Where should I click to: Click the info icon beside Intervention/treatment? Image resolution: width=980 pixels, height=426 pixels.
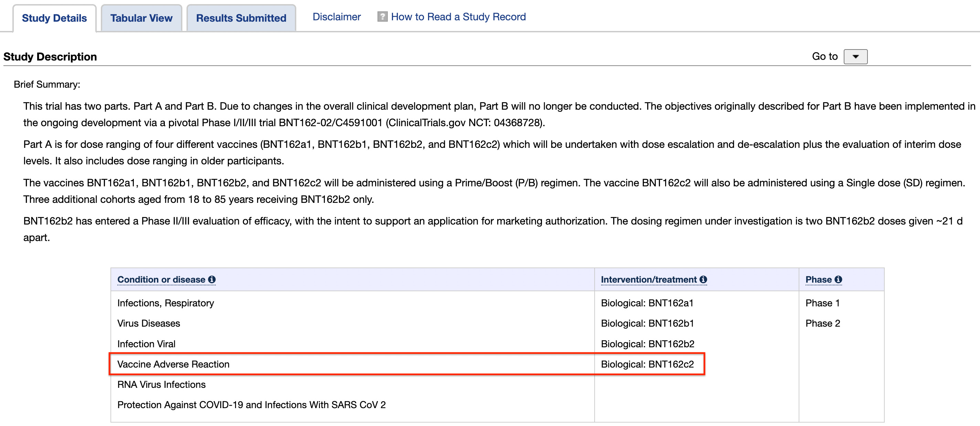point(703,279)
